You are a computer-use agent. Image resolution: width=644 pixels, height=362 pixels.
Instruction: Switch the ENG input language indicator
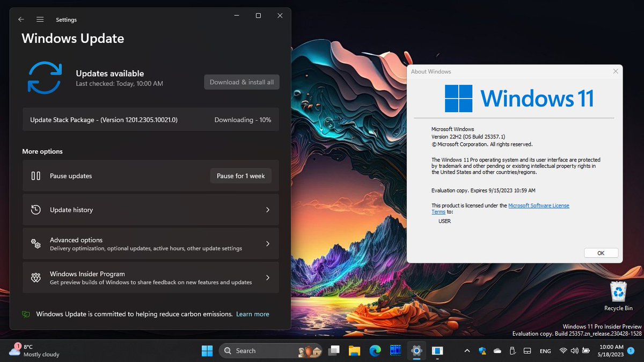[x=545, y=351]
